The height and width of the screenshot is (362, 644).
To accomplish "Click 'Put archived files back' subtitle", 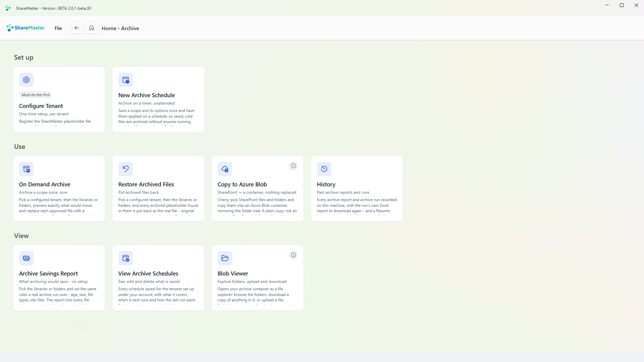I will pyautogui.click(x=139, y=192).
